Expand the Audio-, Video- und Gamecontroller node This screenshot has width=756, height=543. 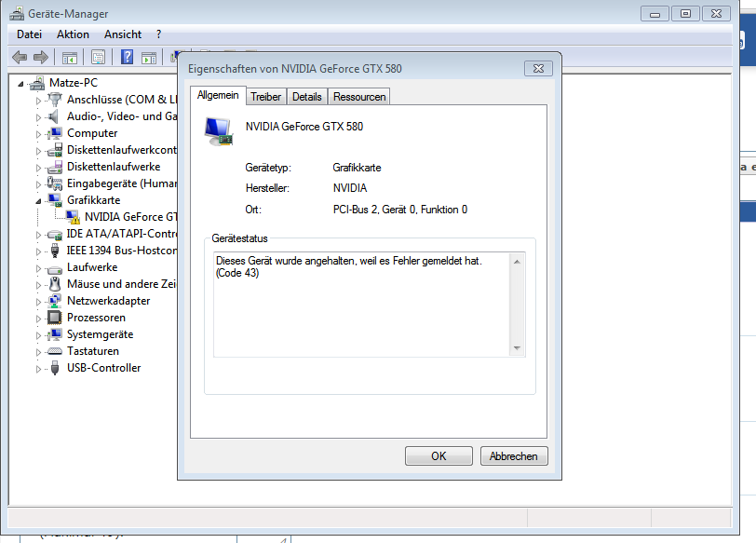point(38,117)
